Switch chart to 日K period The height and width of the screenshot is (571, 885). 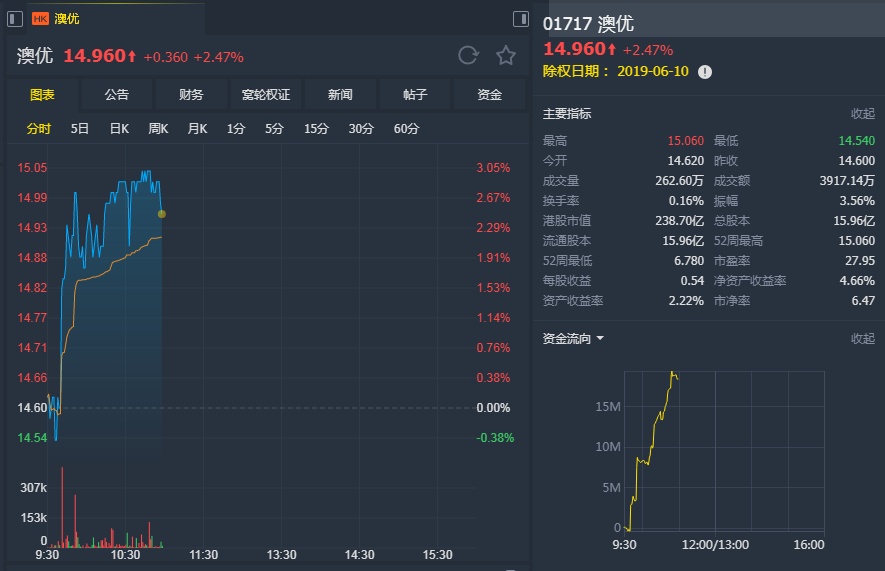(119, 129)
